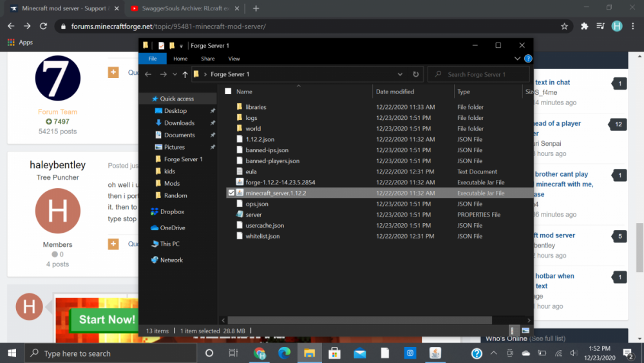Toggle the select-all checkbox beside Name header
Screen dimensions: 644x363
coord(228,92)
